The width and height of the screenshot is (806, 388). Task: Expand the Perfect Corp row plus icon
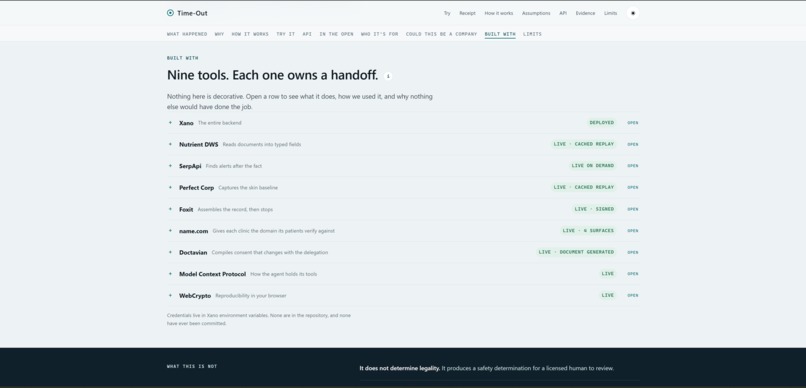click(x=170, y=187)
